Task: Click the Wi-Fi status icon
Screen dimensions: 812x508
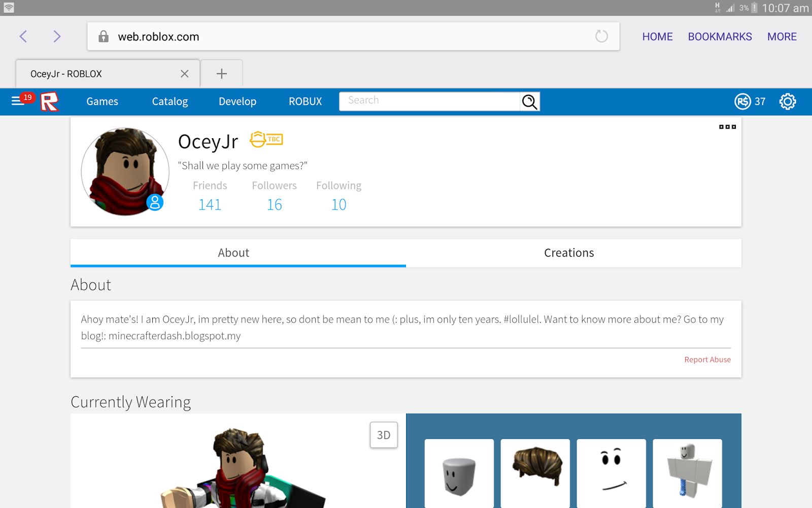Action: (9, 8)
